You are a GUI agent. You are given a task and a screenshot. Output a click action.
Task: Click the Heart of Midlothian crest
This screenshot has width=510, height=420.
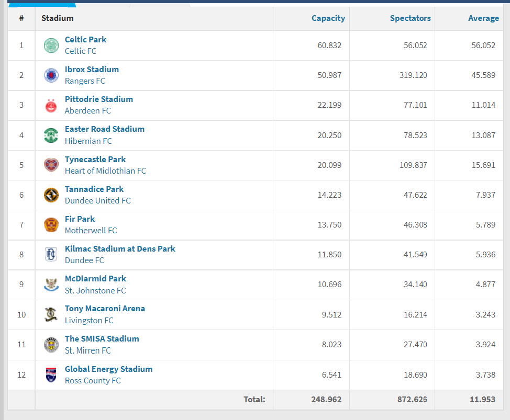point(51,165)
